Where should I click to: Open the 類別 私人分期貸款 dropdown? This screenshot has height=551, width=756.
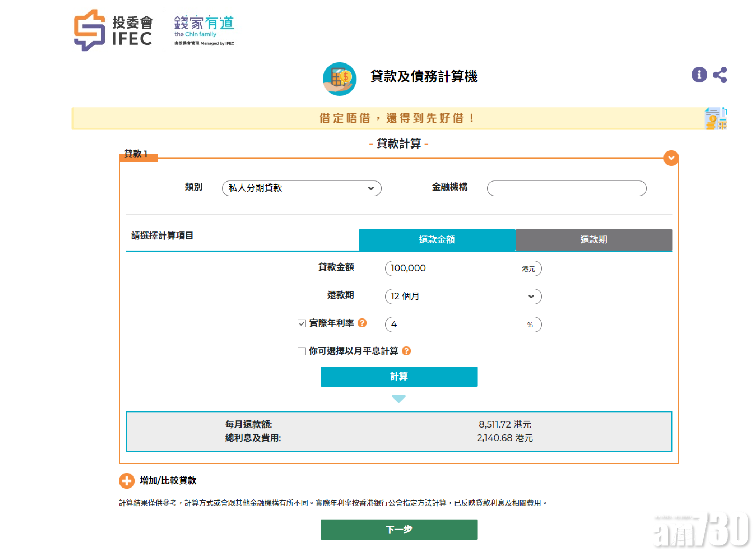click(301, 188)
